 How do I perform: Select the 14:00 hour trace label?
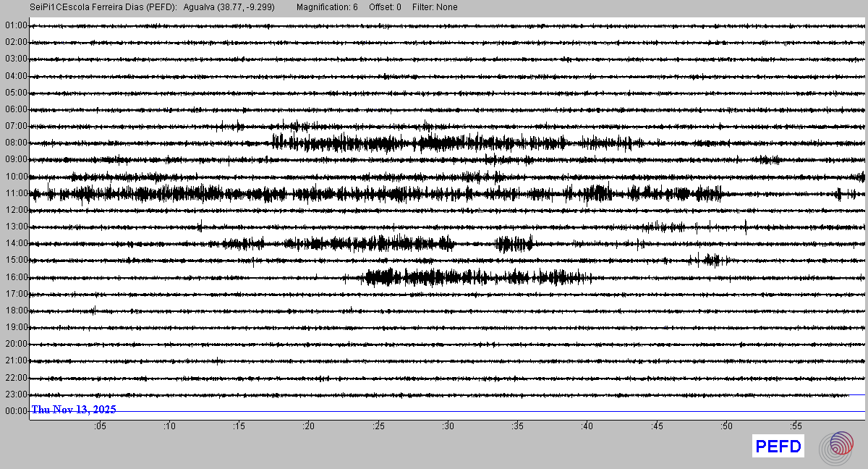pos(15,244)
